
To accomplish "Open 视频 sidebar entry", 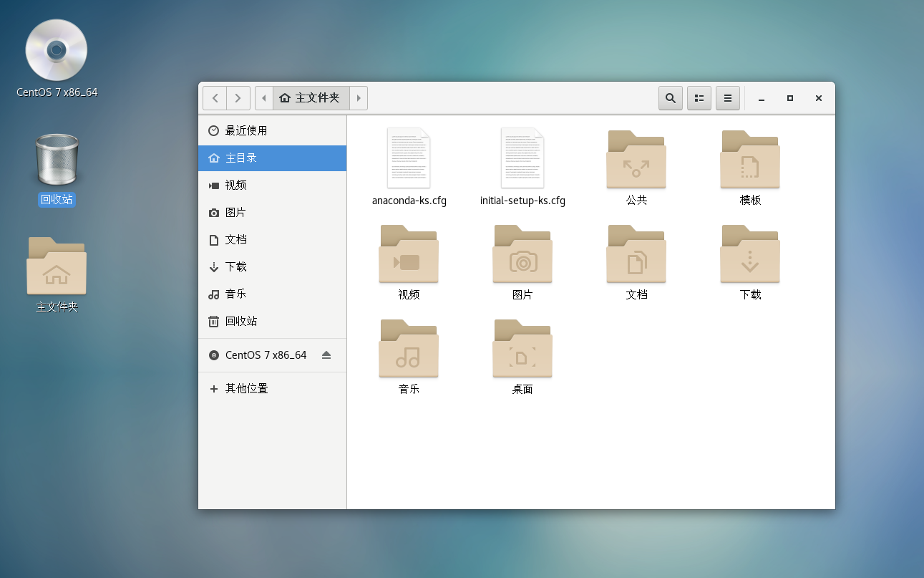I will 272,185.
